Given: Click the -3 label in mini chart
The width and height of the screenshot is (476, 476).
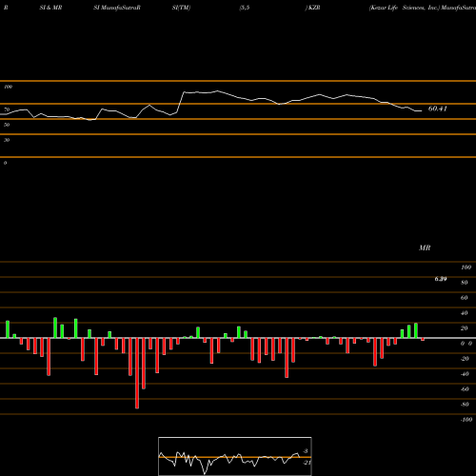Looking at the screenshot, I should click(x=306, y=451).
